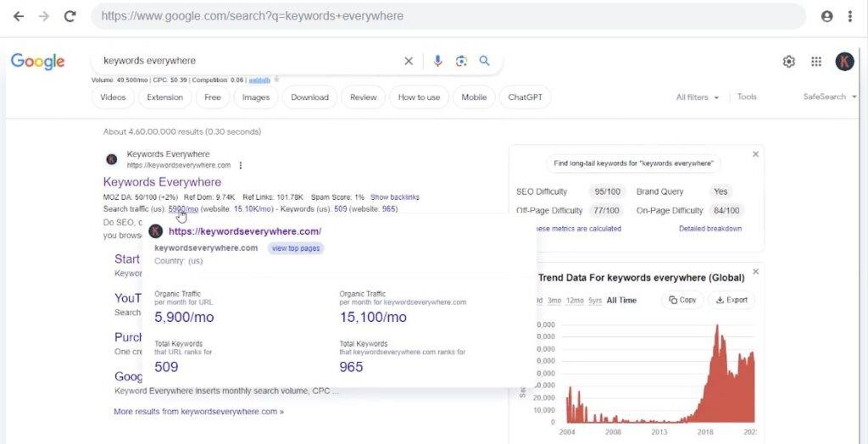
Task: Open the Detailed breakdown link
Action: pyautogui.click(x=710, y=229)
